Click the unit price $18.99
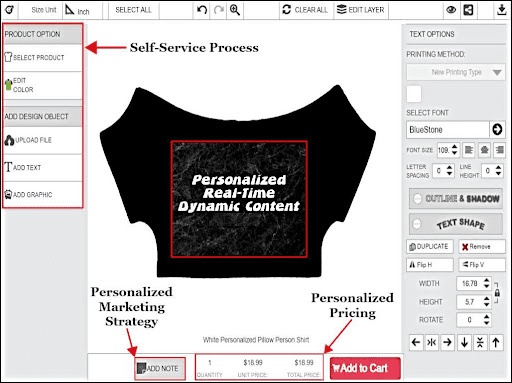Image resolution: width=512 pixels, height=383 pixels. coord(253,362)
